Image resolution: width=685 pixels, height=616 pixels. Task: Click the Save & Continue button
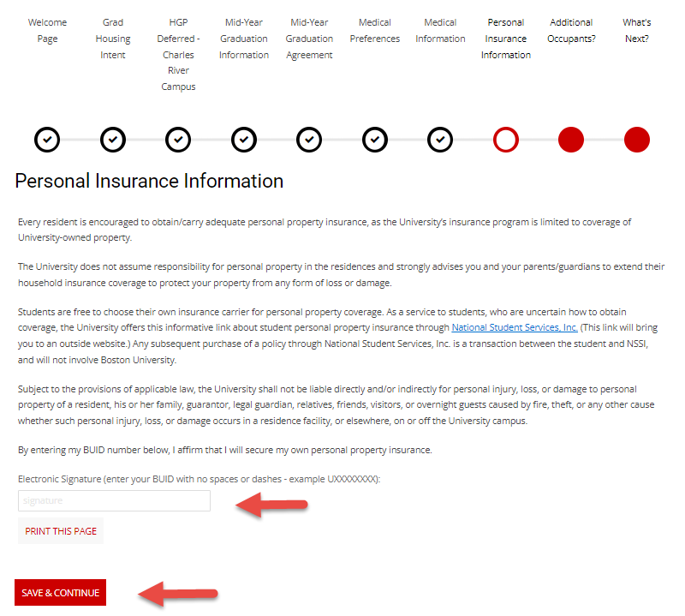tap(60, 593)
